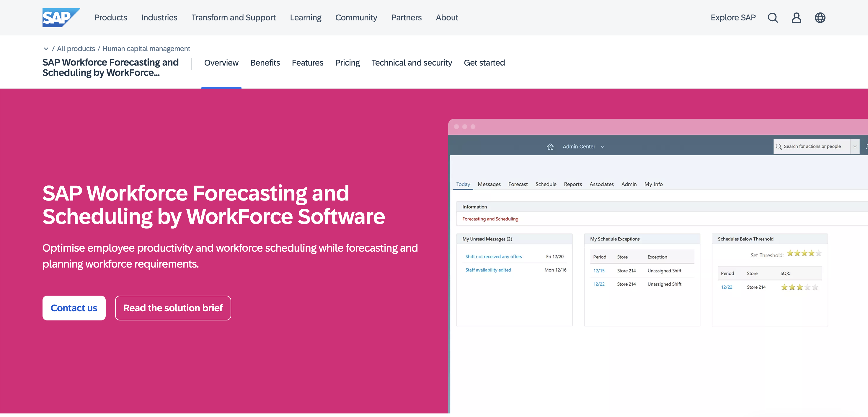This screenshot has width=868, height=417.
Task: Open the globe language selector icon
Action: click(x=820, y=17)
